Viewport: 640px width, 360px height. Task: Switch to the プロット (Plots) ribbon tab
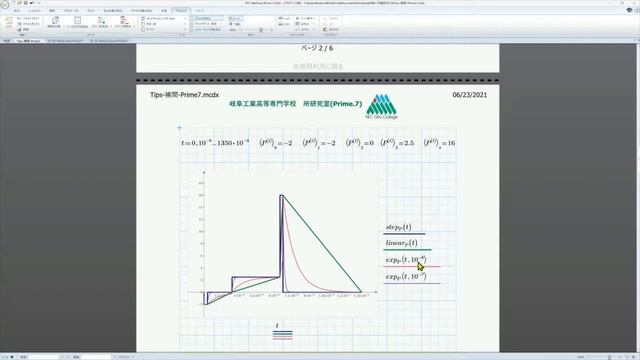pyautogui.click(x=91, y=11)
